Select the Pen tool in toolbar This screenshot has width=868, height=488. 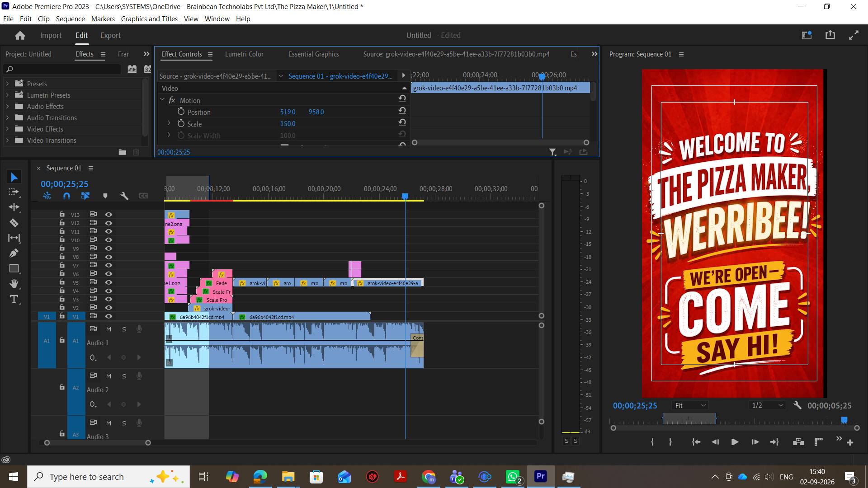14,253
